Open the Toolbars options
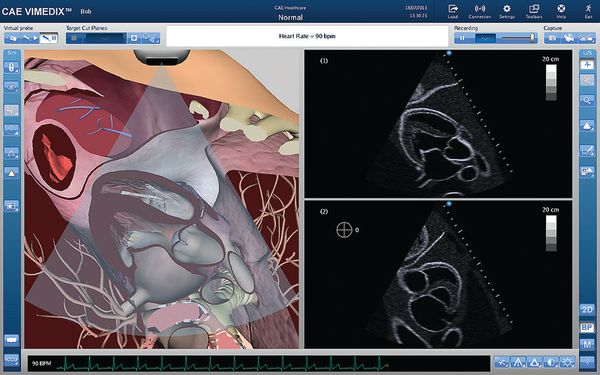The height and width of the screenshot is (375, 600). click(534, 11)
